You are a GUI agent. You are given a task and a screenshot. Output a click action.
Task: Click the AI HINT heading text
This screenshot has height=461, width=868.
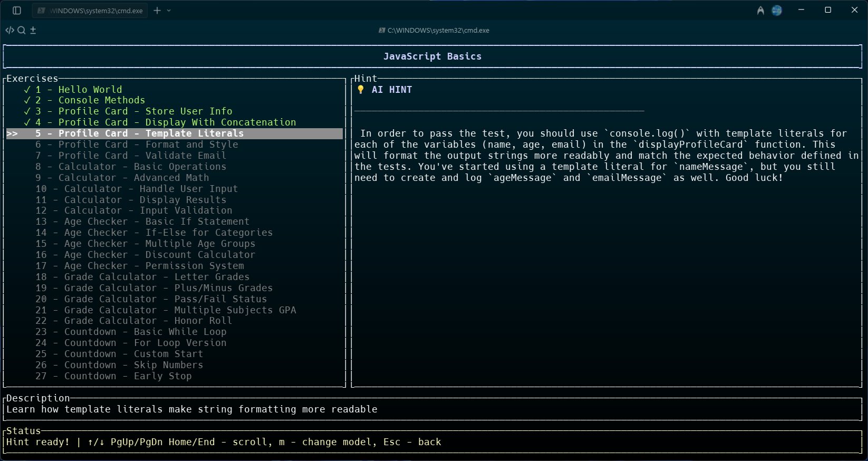tap(392, 90)
